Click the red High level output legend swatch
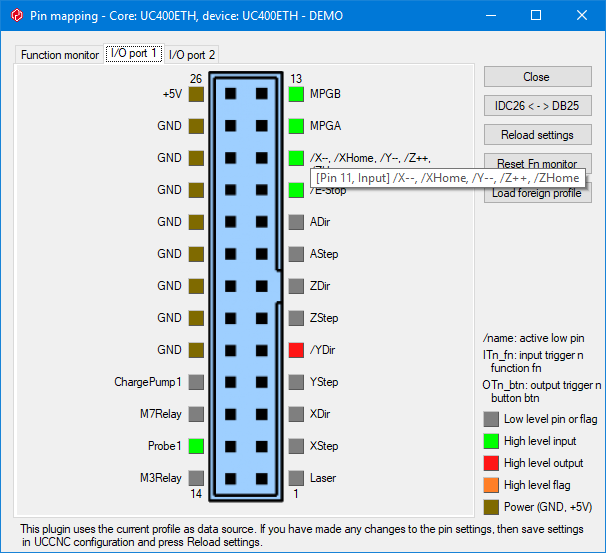This screenshot has width=606, height=553. 490,463
